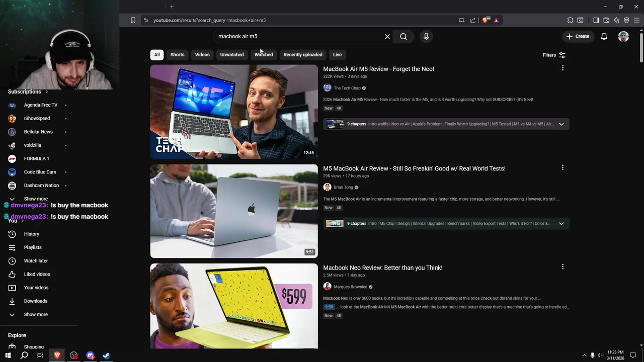
Task: Open 'MacBook Air M5 Review - Forget the Neo!' title
Action: coord(378,69)
